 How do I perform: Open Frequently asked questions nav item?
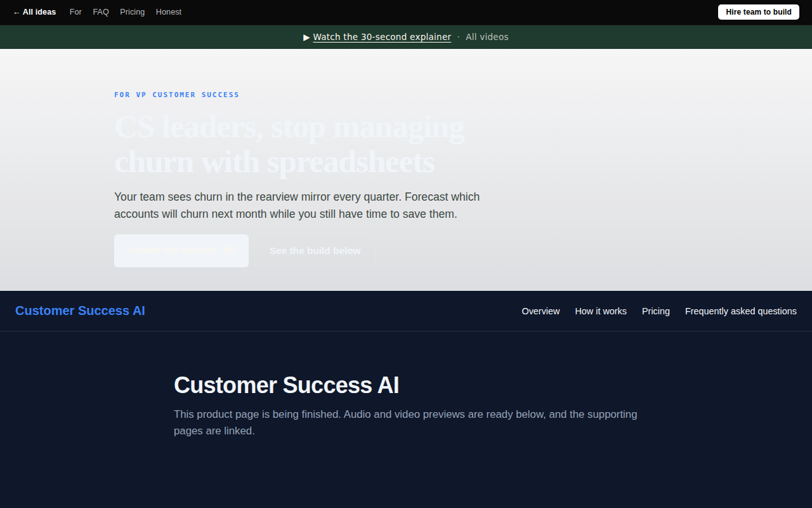pyautogui.click(x=741, y=311)
